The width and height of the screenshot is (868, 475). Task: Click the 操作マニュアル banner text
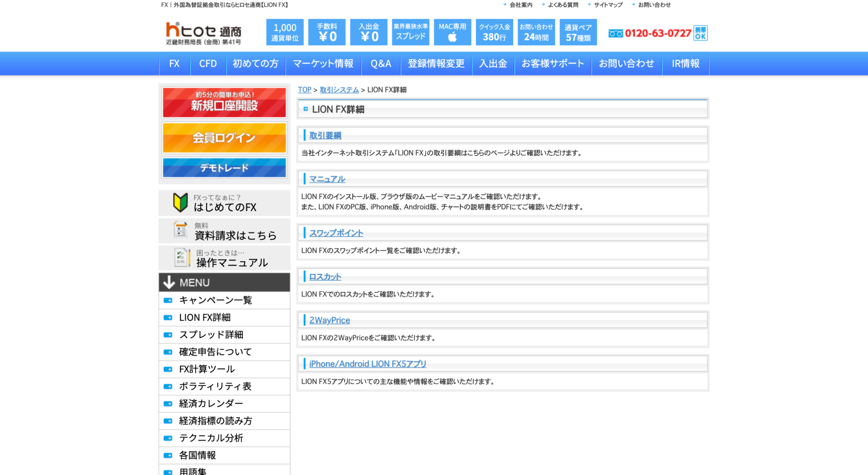(232, 263)
